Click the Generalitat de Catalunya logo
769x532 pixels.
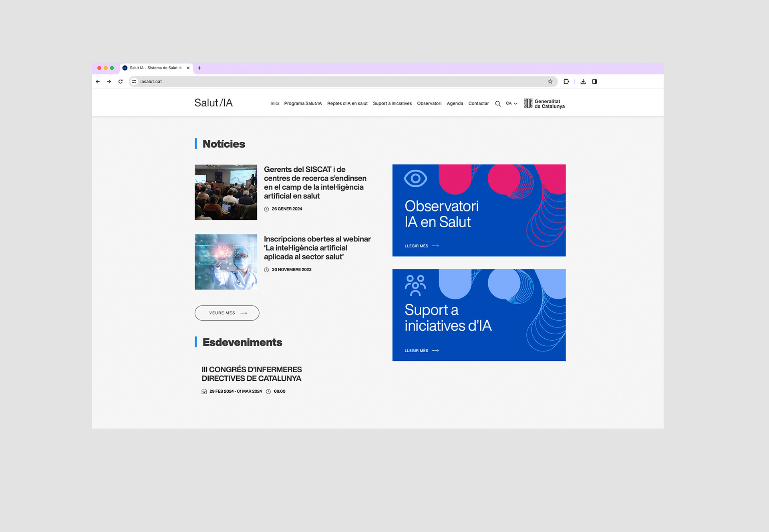point(544,104)
